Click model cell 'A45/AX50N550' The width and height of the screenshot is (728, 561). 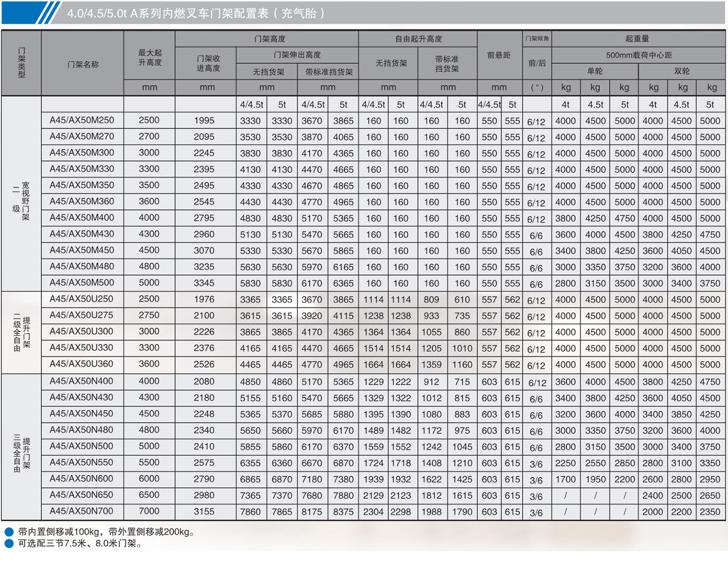(82, 462)
